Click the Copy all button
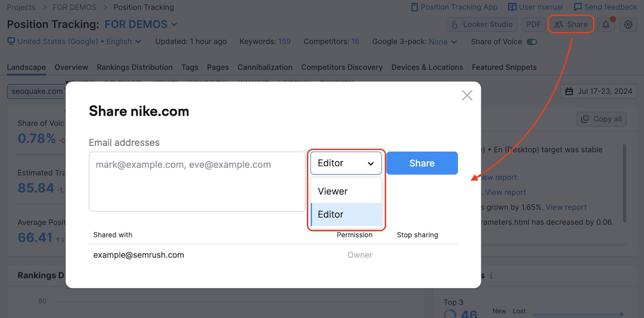Viewport: 644px width, 318px height. (x=601, y=119)
